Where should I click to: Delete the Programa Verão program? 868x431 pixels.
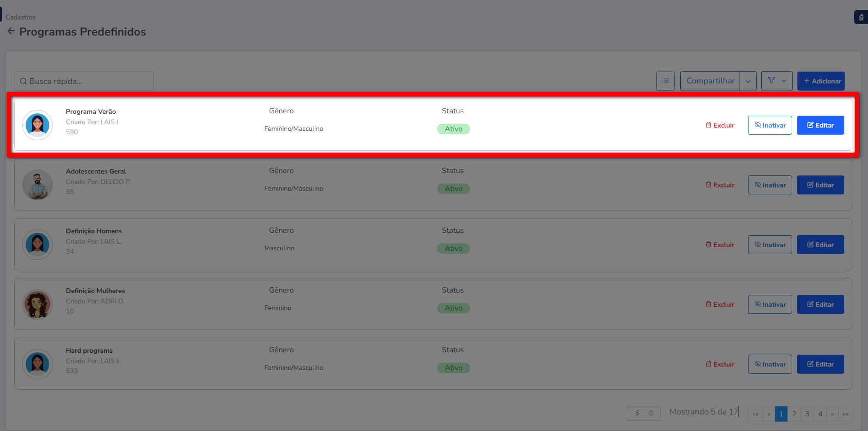(720, 125)
